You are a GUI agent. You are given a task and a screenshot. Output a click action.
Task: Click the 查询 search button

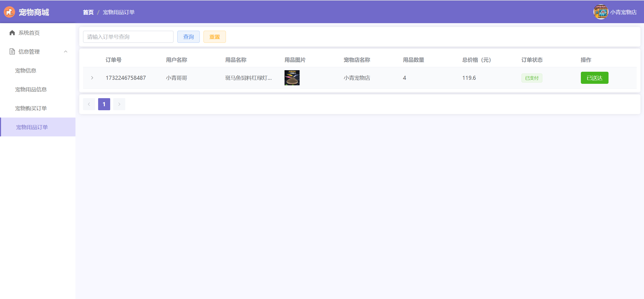pos(188,37)
